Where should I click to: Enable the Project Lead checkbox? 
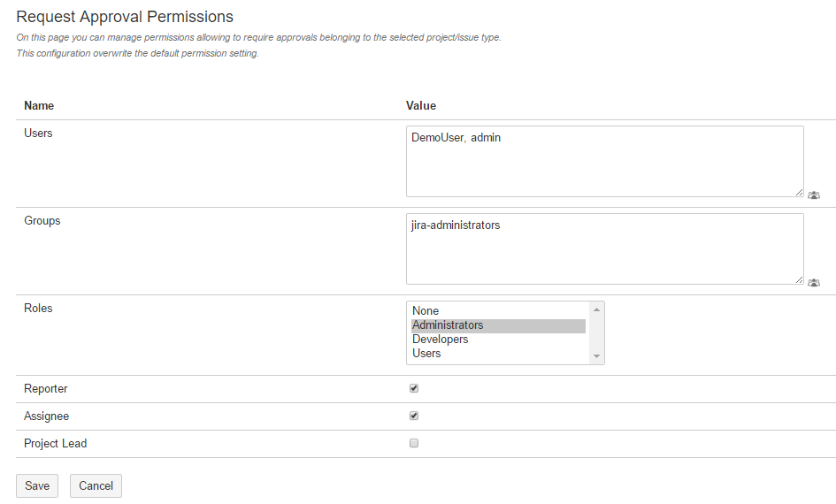coord(413,443)
